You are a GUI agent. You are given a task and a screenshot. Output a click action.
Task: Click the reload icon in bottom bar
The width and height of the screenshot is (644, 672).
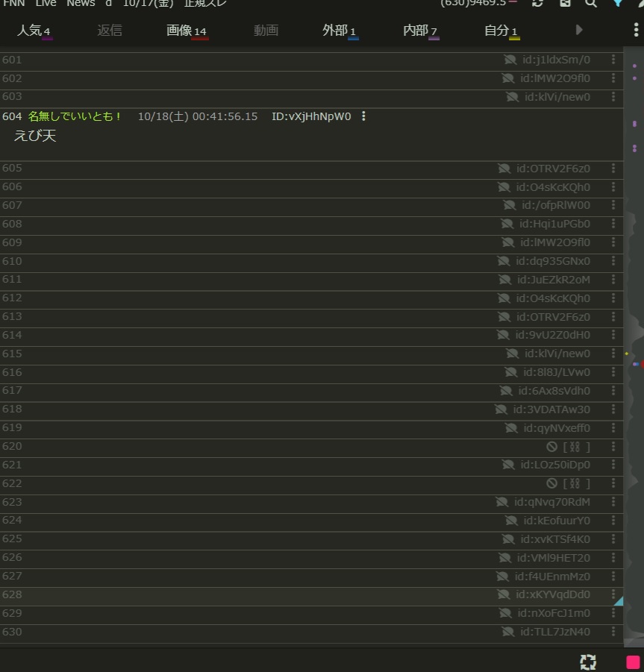tap(588, 662)
